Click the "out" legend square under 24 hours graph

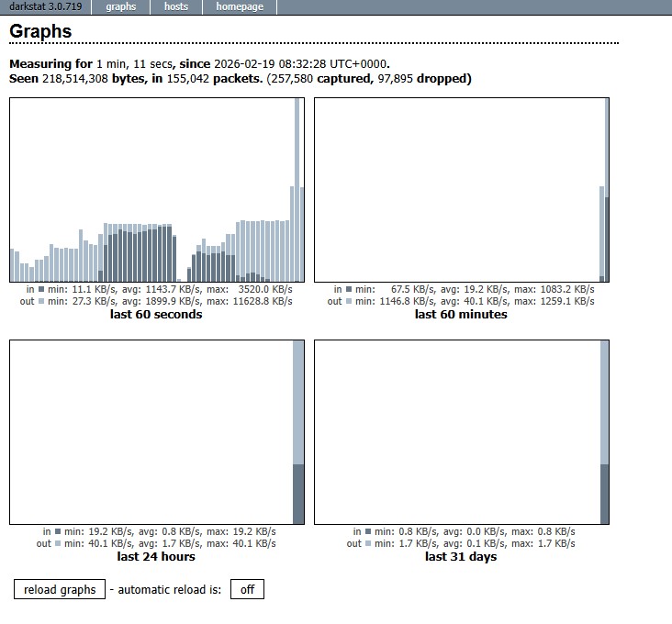pos(58,543)
